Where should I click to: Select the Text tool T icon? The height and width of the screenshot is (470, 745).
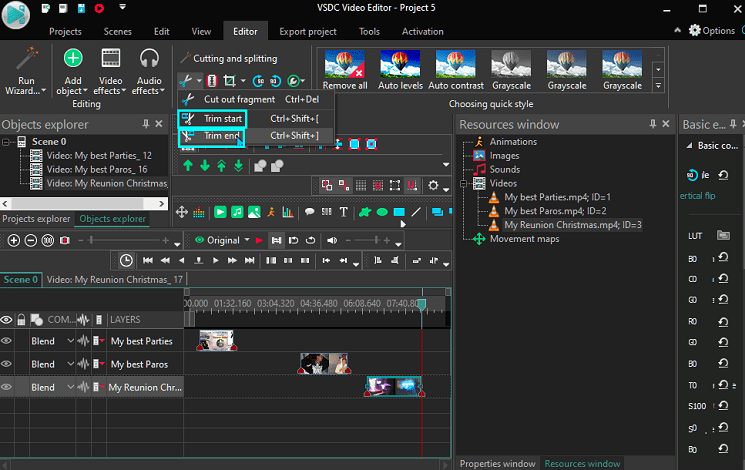[x=344, y=212]
